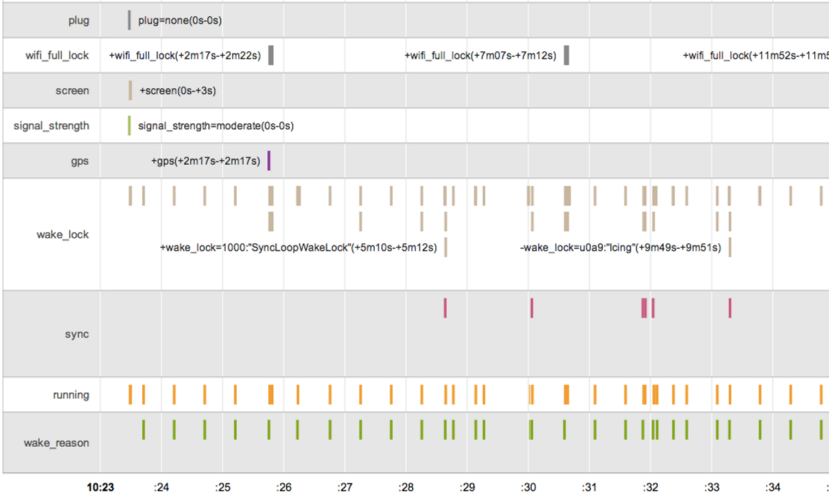Click the green signal_strength moderate marker
Screen dimensions: 829x504
pyautogui.click(x=129, y=125)
